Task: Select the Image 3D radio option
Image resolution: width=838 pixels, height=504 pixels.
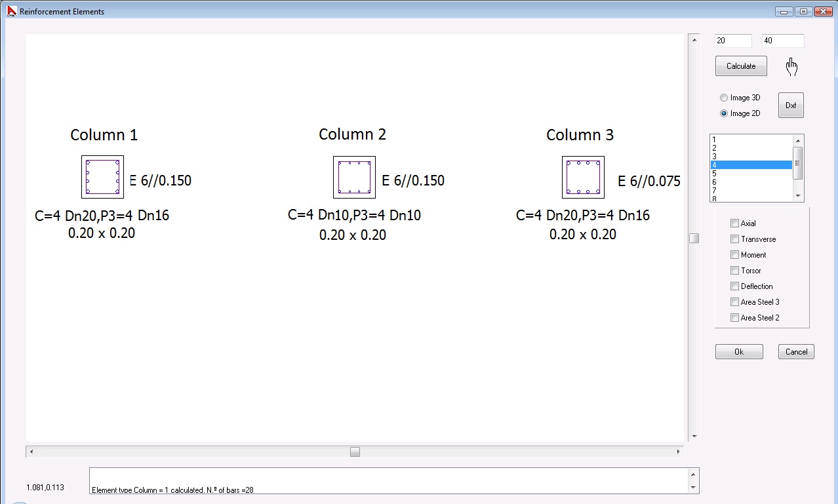Action: coord(724,98)
